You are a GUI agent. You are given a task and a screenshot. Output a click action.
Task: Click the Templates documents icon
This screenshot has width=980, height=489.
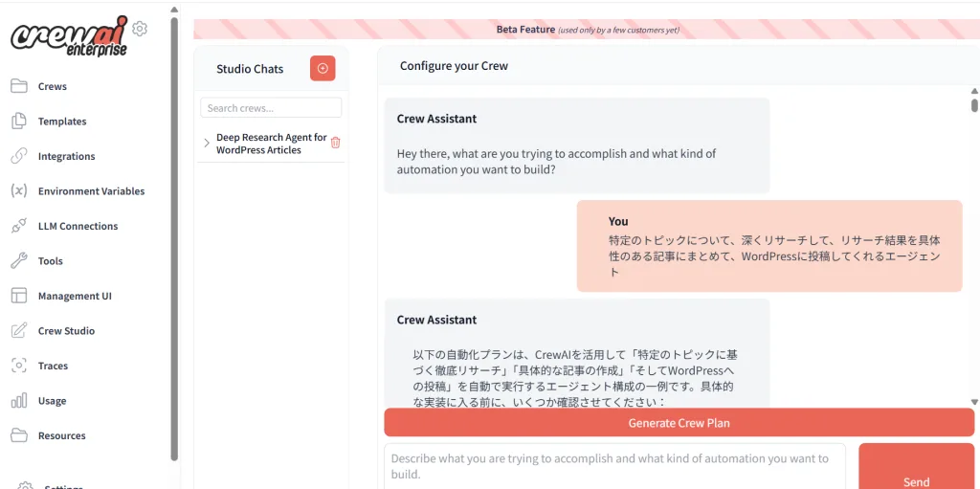click(19, 122)
